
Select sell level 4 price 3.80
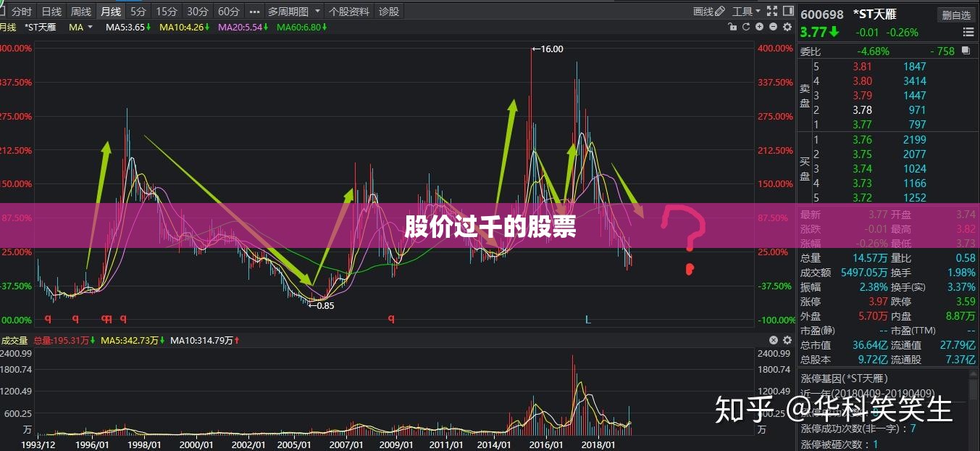tap(862, 81)
